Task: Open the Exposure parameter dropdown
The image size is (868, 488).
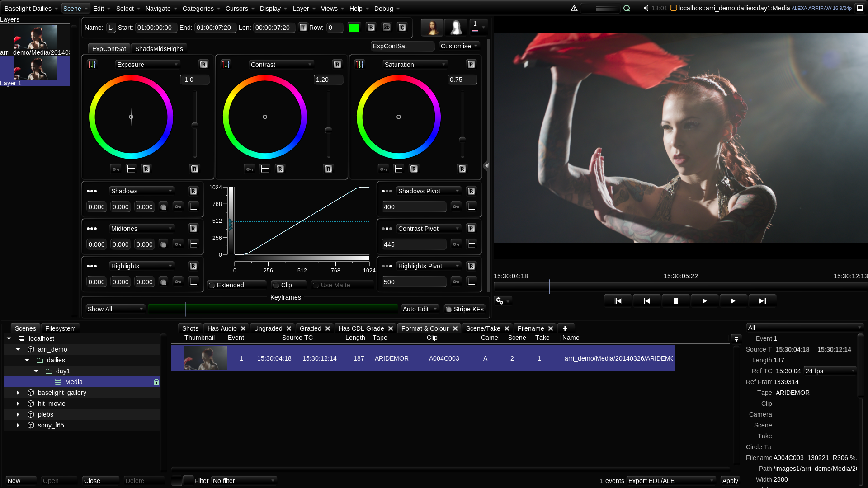Action: point(147,65)
